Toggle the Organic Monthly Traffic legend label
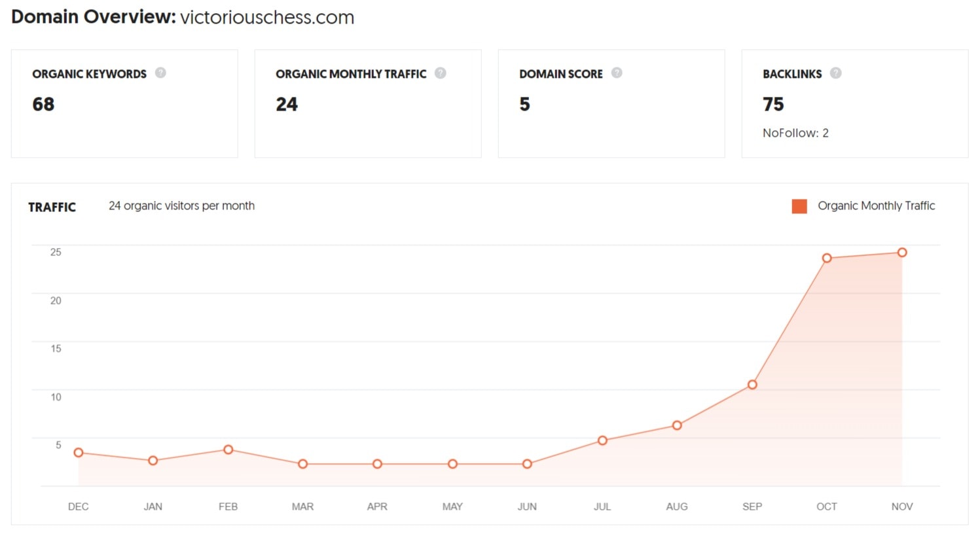The image size is (980, 536). tap(876, 205)
